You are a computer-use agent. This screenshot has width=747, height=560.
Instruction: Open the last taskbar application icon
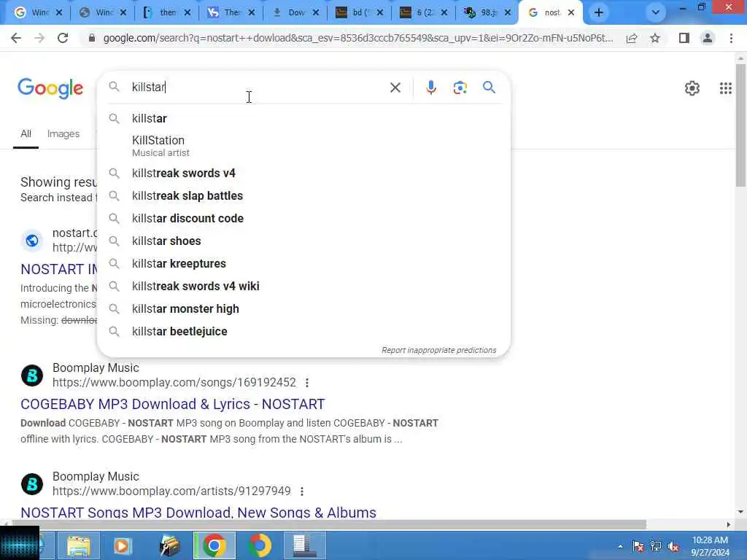point(305,545)
